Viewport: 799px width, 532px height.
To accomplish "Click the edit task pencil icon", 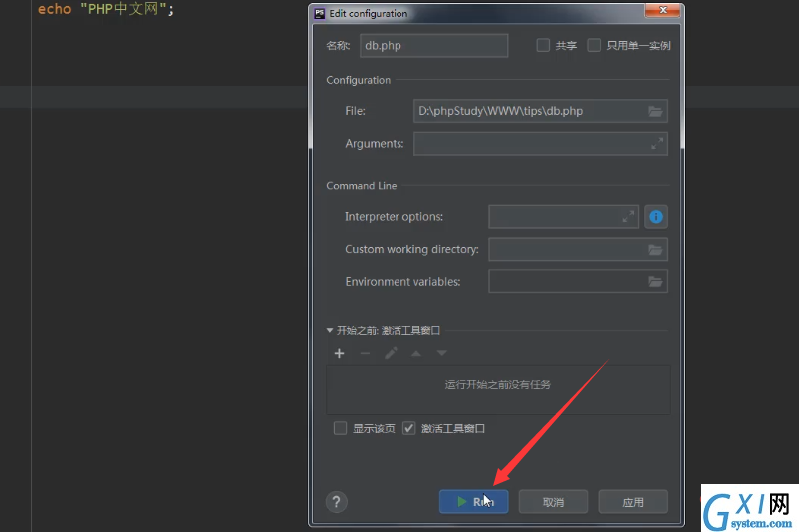I will click(x=391, y=353).
